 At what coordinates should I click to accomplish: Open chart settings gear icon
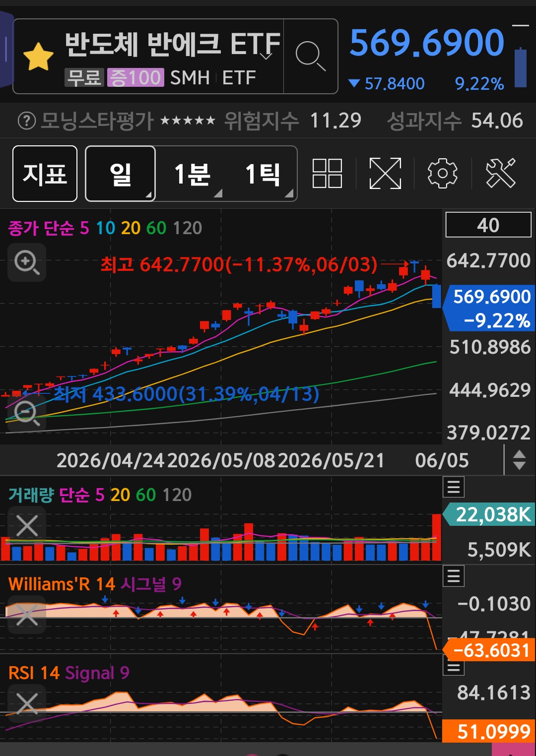pos(442,174)
